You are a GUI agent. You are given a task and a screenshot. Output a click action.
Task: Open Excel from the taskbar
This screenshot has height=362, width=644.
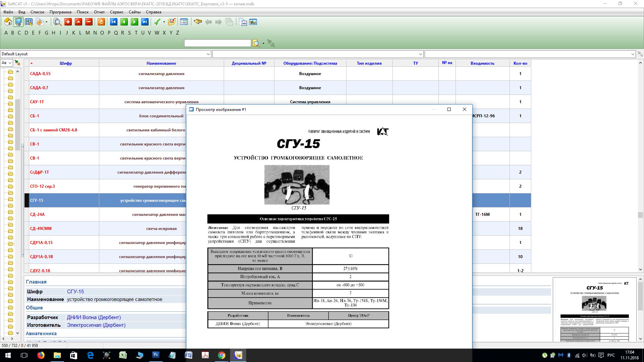pos(123,355)
